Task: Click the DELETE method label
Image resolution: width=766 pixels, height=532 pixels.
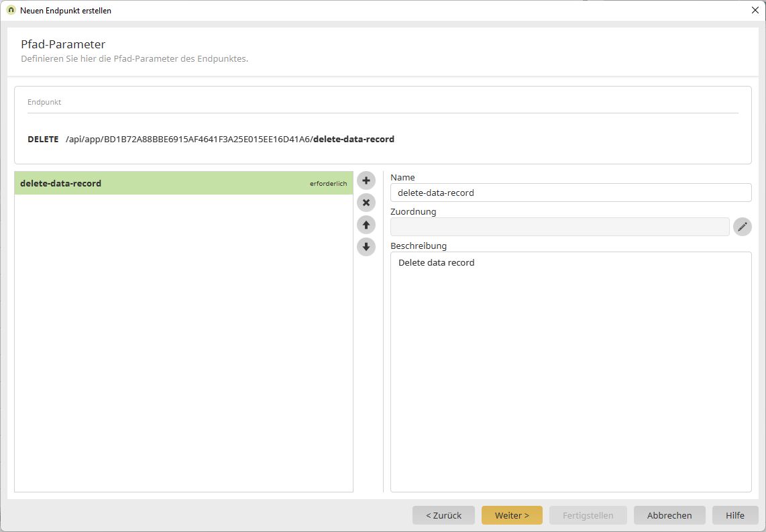Action: point(43,140)
